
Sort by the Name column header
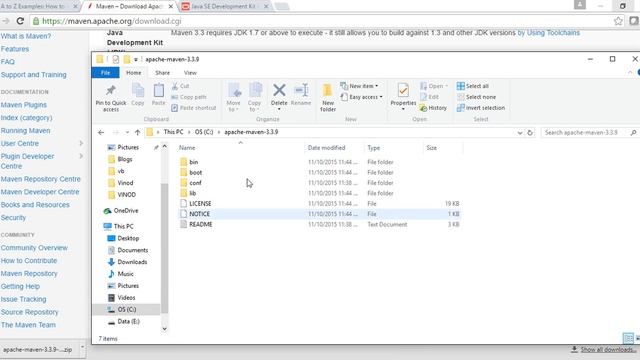[x=187, y=148]
